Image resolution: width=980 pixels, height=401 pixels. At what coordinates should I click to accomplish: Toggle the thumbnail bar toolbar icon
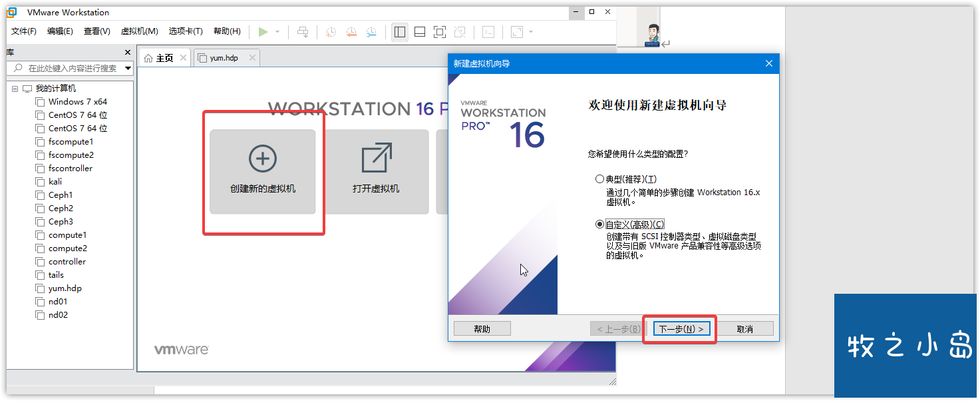tap(420, 31)
